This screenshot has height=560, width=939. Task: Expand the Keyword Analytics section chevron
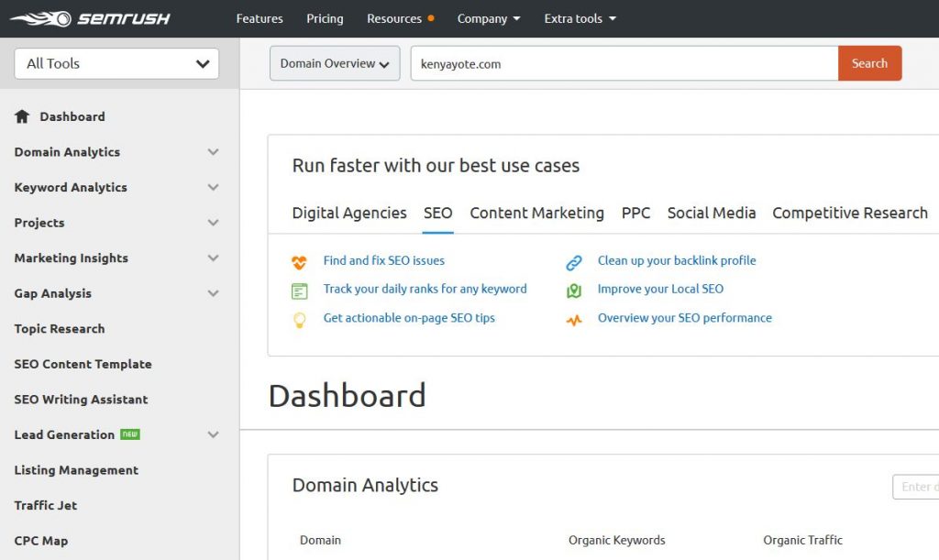tap(213, 187)
